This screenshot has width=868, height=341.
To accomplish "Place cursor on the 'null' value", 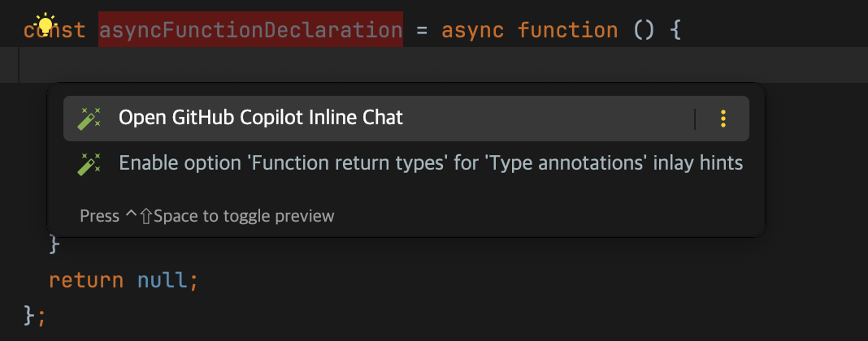I will (163, 281).
